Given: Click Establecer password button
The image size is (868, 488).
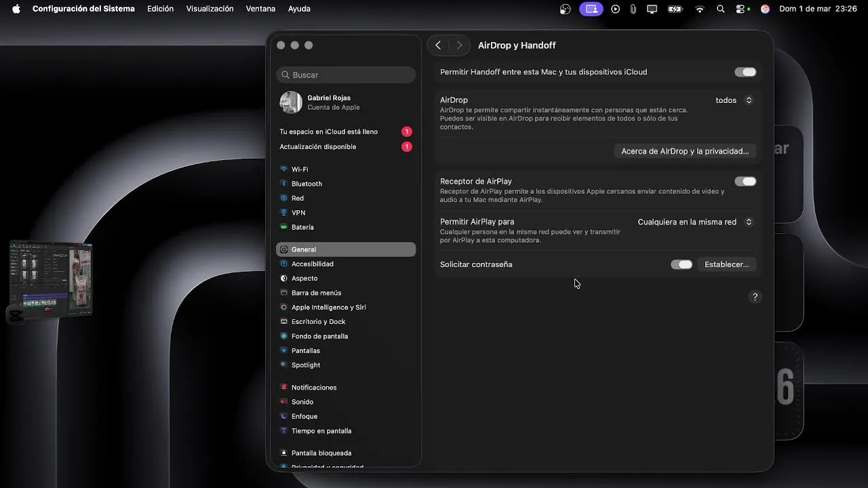Looking at the screenshot, I should coord(726,264).
